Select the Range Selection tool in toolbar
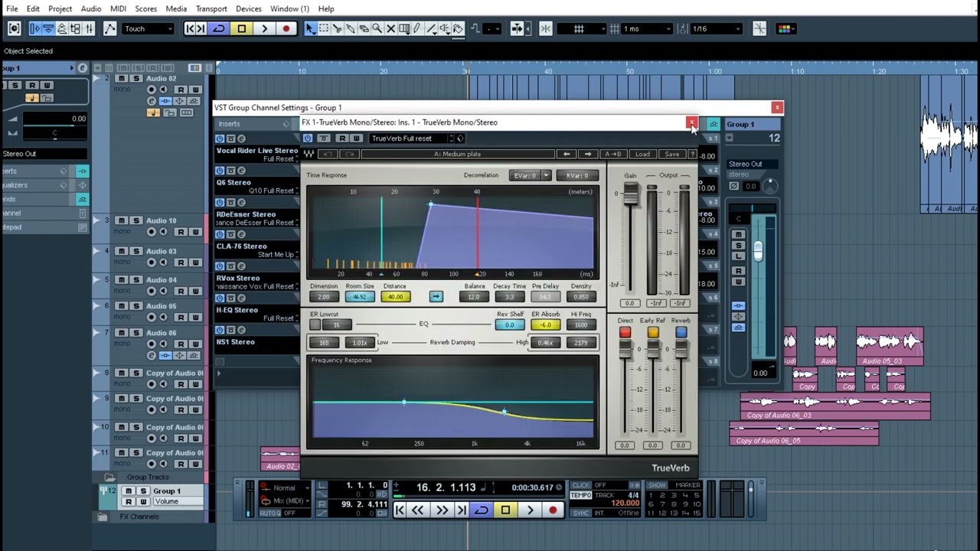The width and height of the screenshot is (980, 551). [324, 28]
